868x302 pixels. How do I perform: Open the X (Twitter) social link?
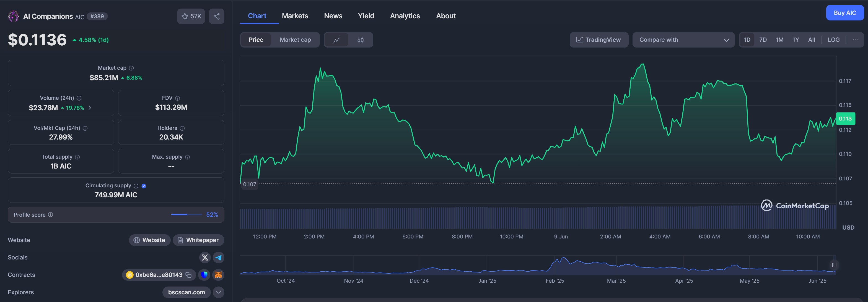click(205, 258)
